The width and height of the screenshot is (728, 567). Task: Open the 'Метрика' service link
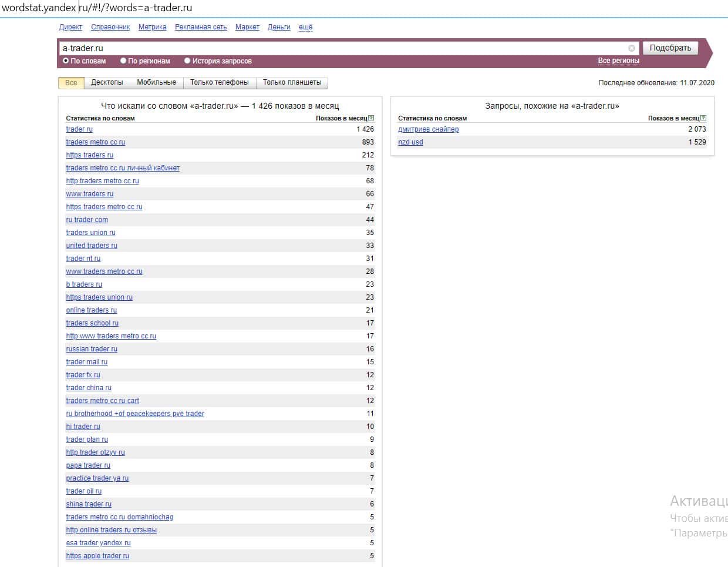pyautogui.click(x=152, y=27)
